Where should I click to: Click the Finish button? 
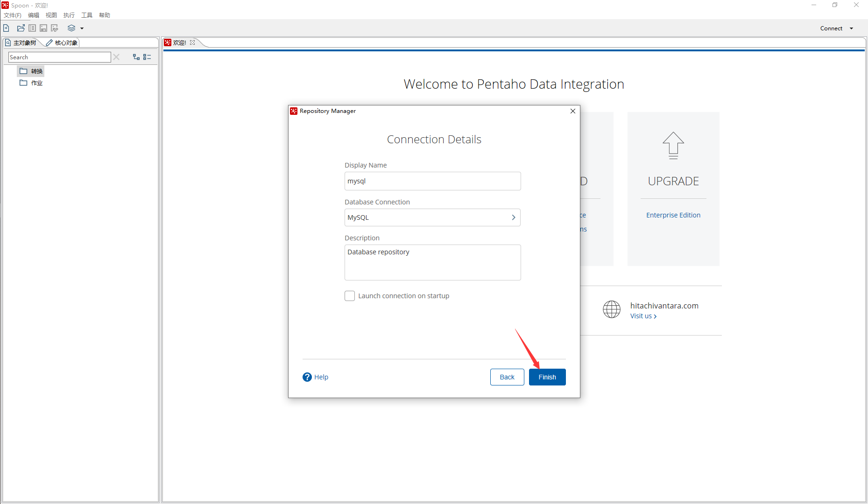coord(547,377)
